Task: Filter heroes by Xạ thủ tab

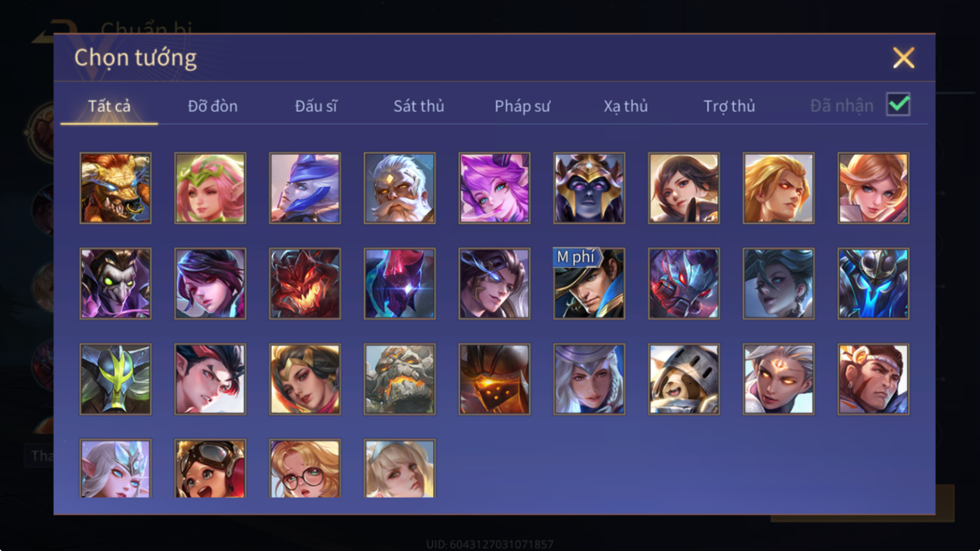Action: coord(626,106)
